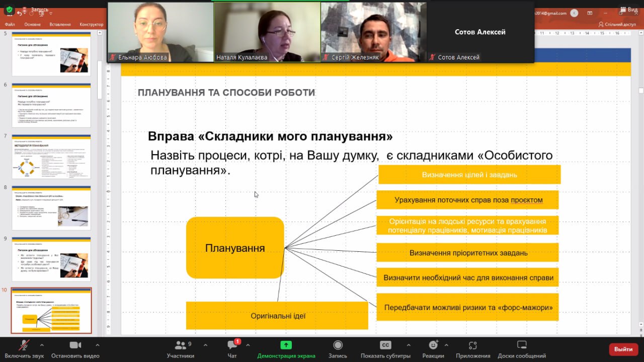The height and width of the screenshot is (362, 644).
Task: Select the Визначити необхідний час box
Action: pyautogui.click(x=468, y=277)
